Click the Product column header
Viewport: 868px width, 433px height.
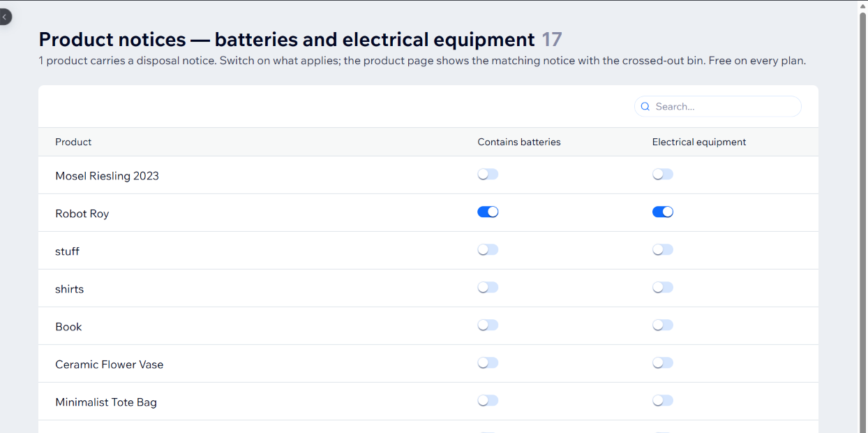pyautogui.click(x=73, y=142)
